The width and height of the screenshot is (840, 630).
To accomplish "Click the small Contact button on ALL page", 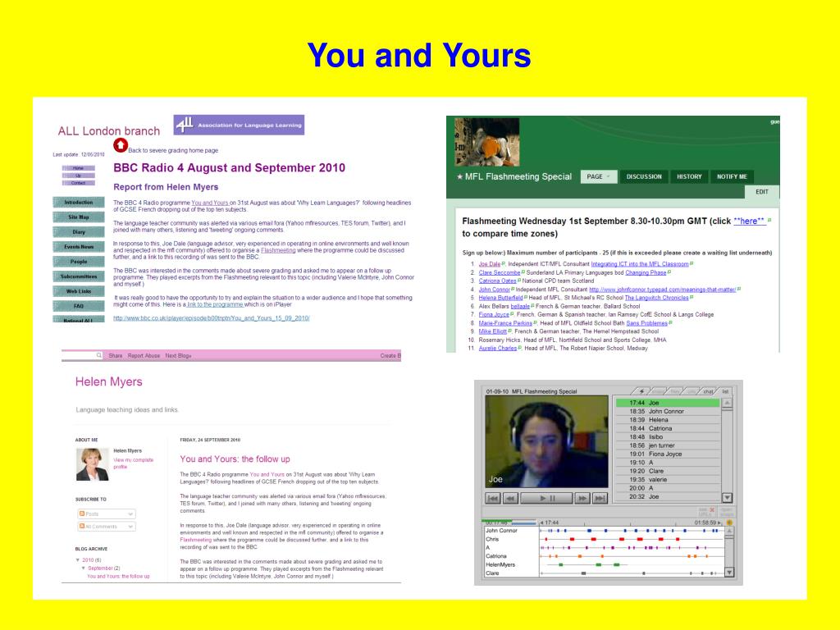I will (78, 183).
